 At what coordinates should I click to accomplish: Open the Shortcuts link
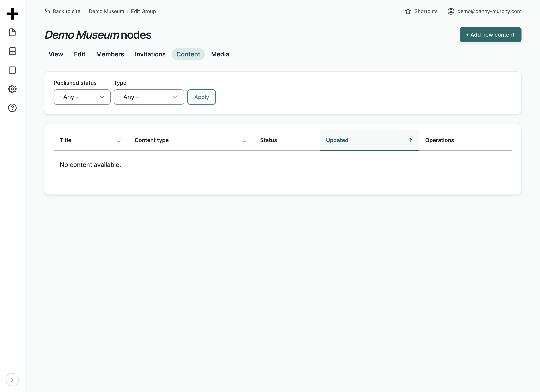pyautogui.click(x=421, y=11)
